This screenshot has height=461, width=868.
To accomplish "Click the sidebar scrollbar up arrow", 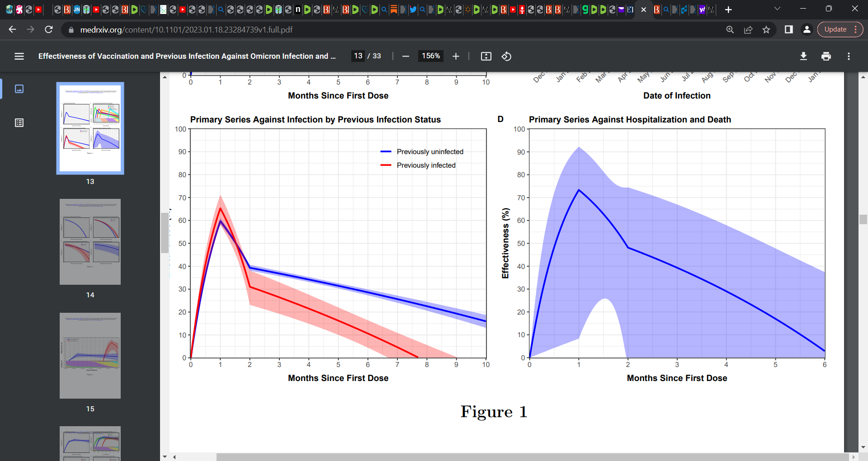I will (165, 77).
